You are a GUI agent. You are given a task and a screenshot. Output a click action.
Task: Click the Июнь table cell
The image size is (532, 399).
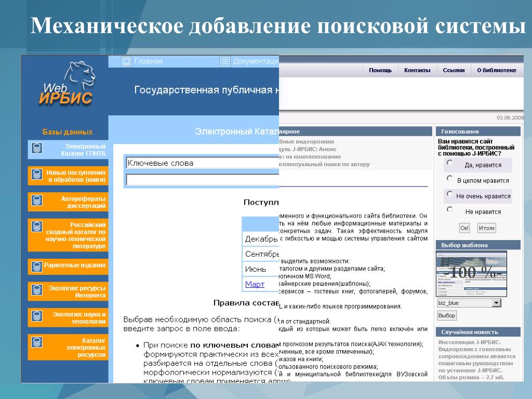click(261, 269)
